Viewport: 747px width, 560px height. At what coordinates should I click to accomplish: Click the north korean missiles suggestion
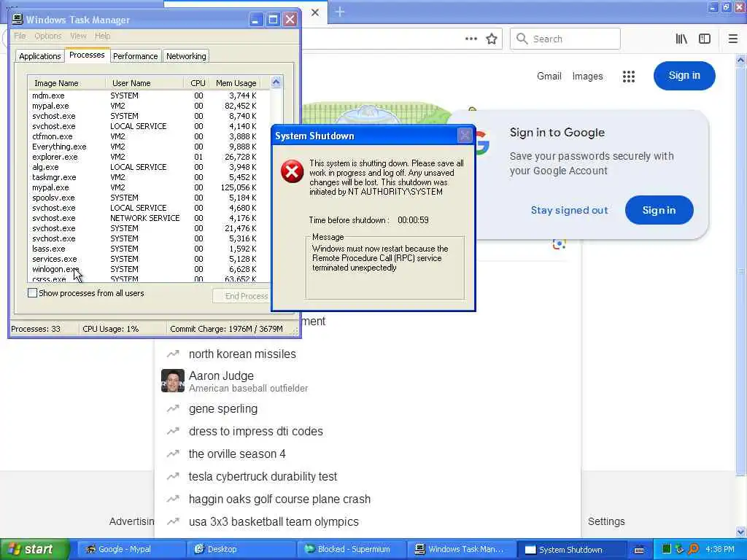(242, 354)
